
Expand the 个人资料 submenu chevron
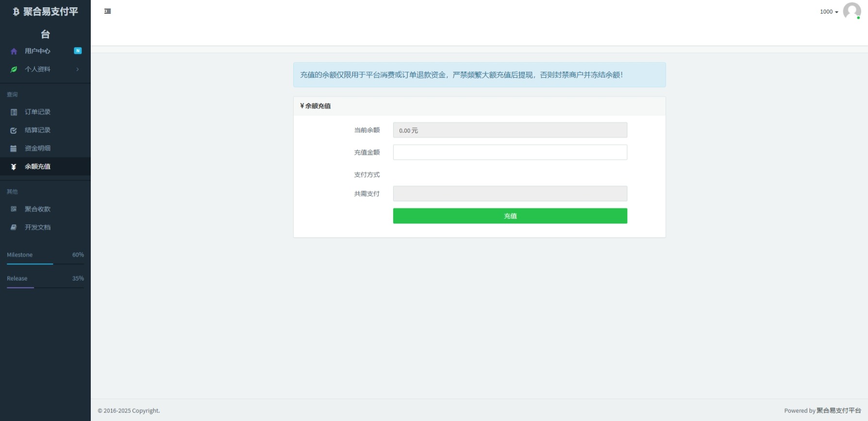point(78,69)
